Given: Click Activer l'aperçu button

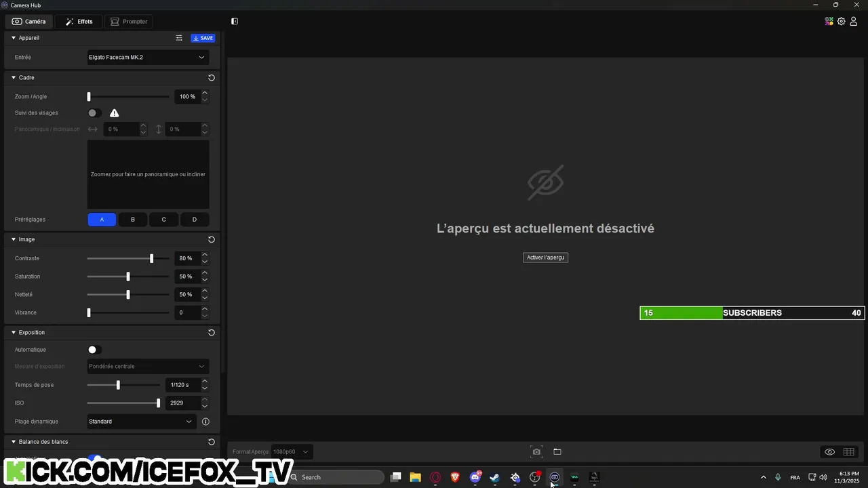Looking at the screenshot, I should tap(545, 258).
